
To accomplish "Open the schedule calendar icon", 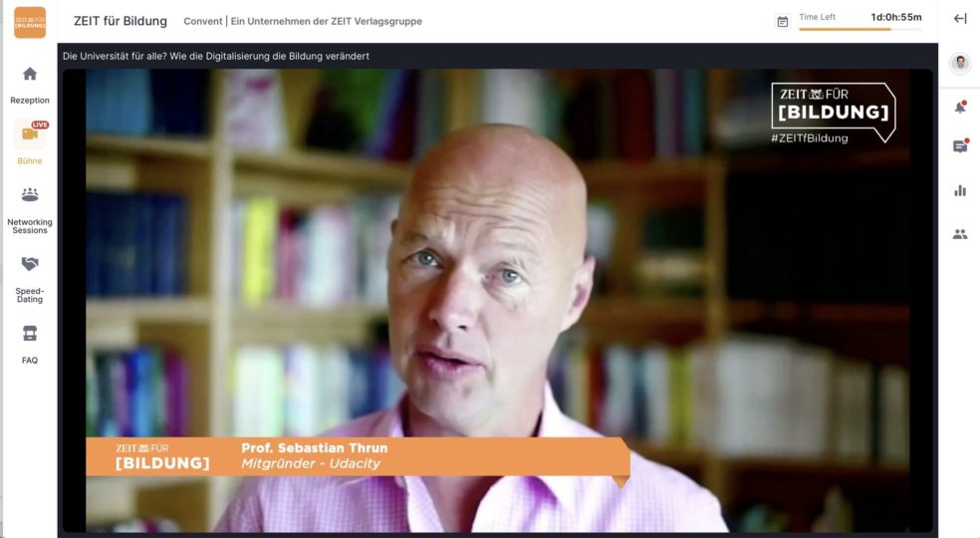I will tap(783, 22).
